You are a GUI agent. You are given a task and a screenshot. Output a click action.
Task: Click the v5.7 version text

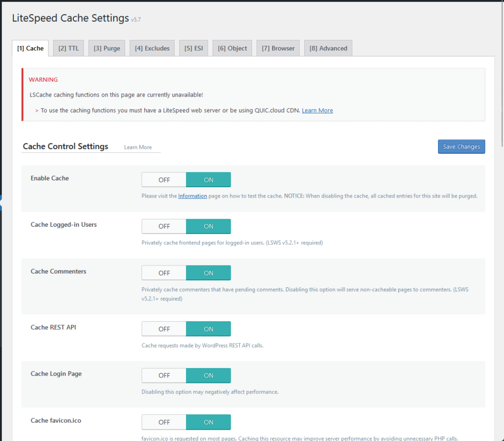point(136,20)
